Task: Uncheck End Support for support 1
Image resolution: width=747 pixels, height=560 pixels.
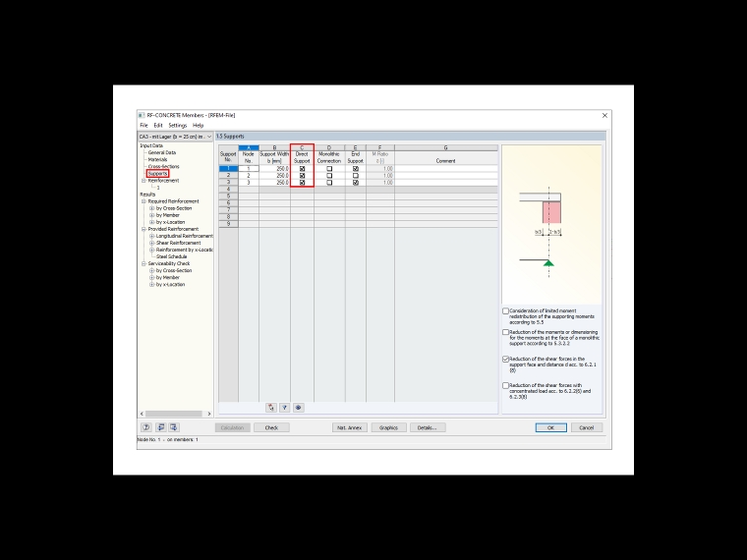Action: (x=356, y=169)
